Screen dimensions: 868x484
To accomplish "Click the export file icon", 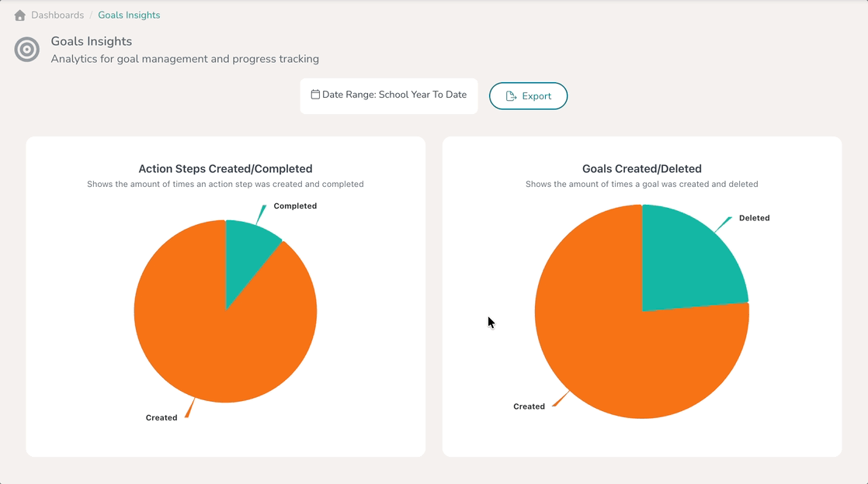I will 511,96.
